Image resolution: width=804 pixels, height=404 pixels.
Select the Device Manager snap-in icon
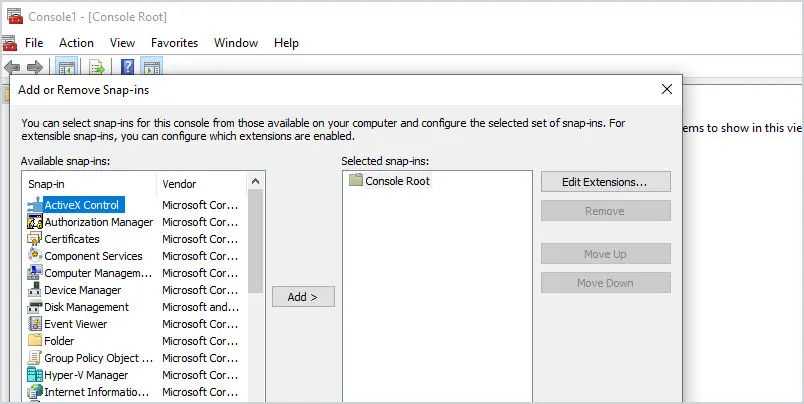click(x=34, y=290)
